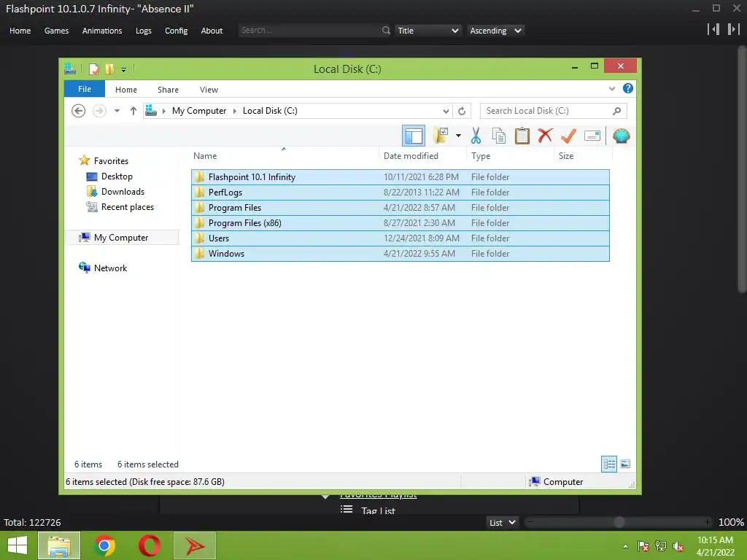Open Games menu in Flashpoint
This screenshot has width=747, height=560.
pos(57,31)
